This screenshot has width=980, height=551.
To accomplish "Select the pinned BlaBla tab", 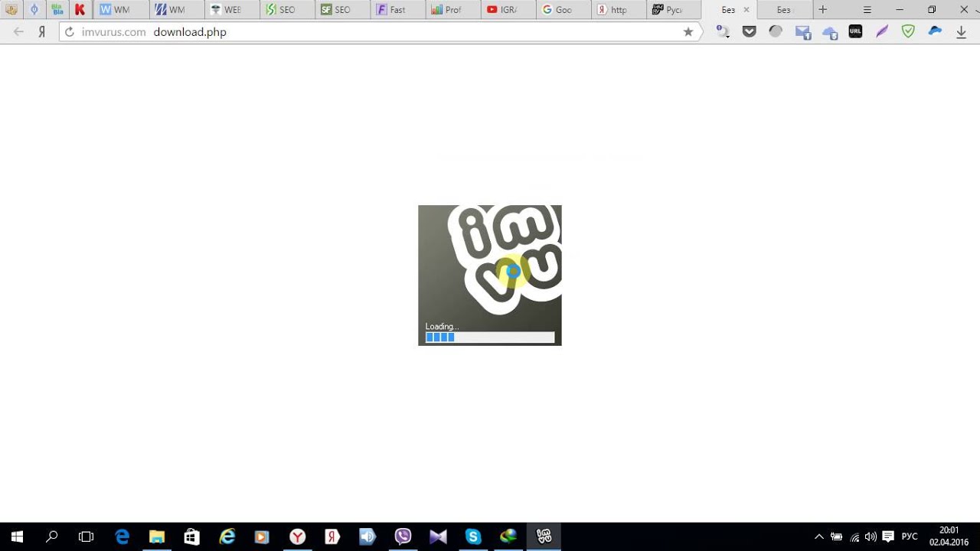I will [x=57, y=10].
